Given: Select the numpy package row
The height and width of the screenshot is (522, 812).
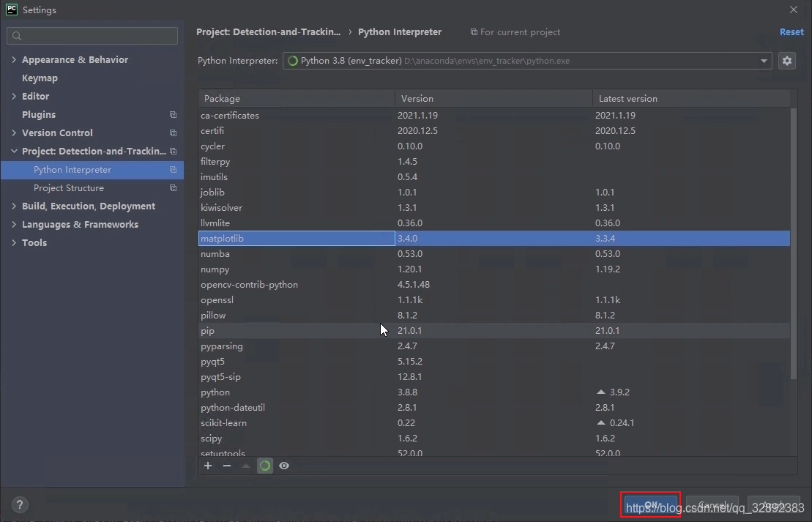Looking at the screenshot, I should (494, 269).
